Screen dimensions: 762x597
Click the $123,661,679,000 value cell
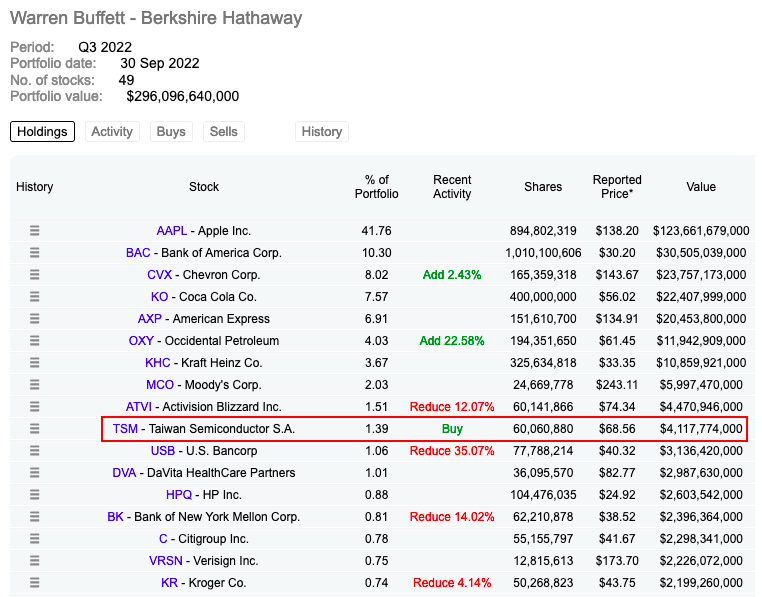(701, 231)
